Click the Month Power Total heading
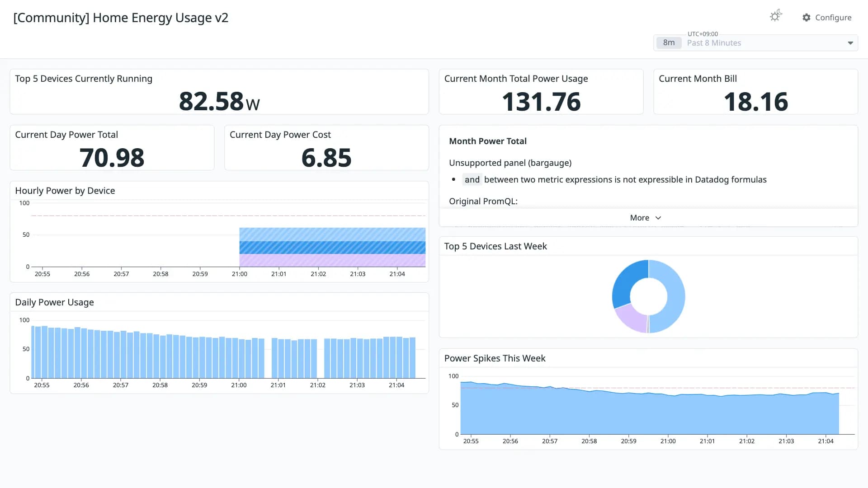This screenshot has height=488, width=868. (488, 141)
